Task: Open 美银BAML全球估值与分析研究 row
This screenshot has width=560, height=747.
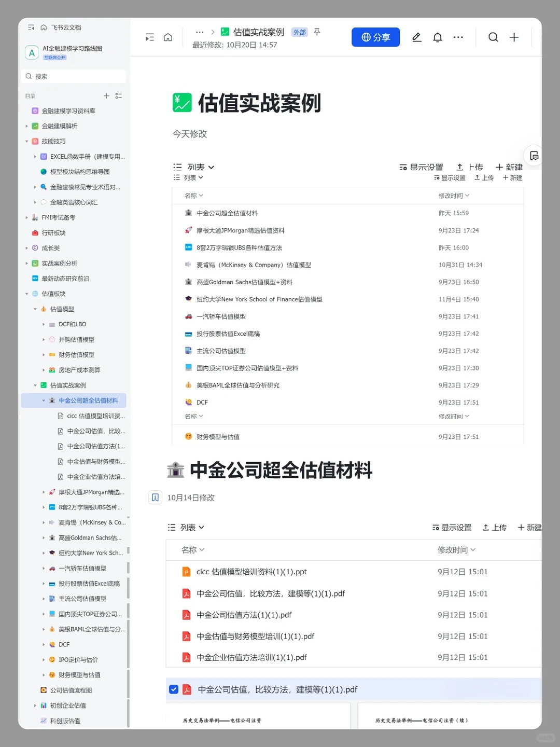Action: click(x=347, y=385)
